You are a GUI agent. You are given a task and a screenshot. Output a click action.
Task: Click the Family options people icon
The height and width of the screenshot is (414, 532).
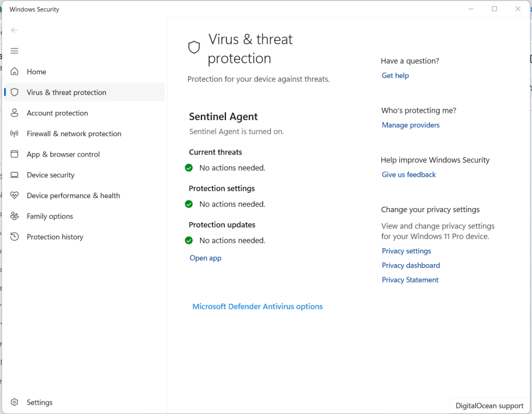14,216
